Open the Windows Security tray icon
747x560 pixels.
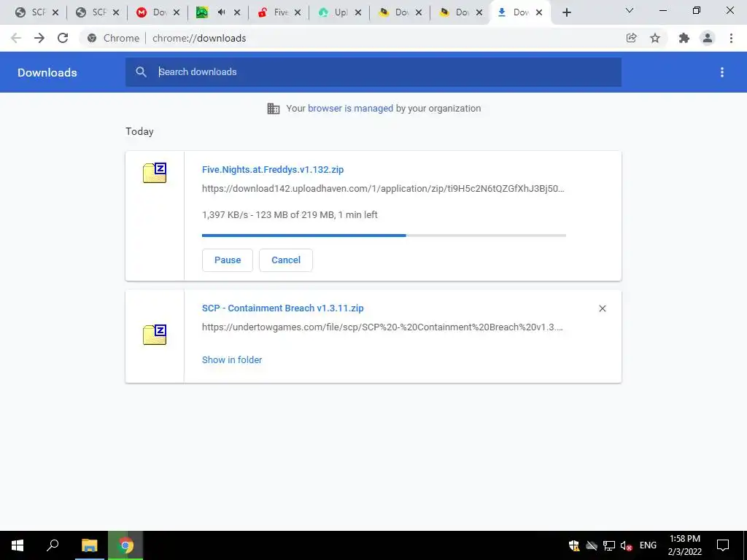click(x=574, y=545)
